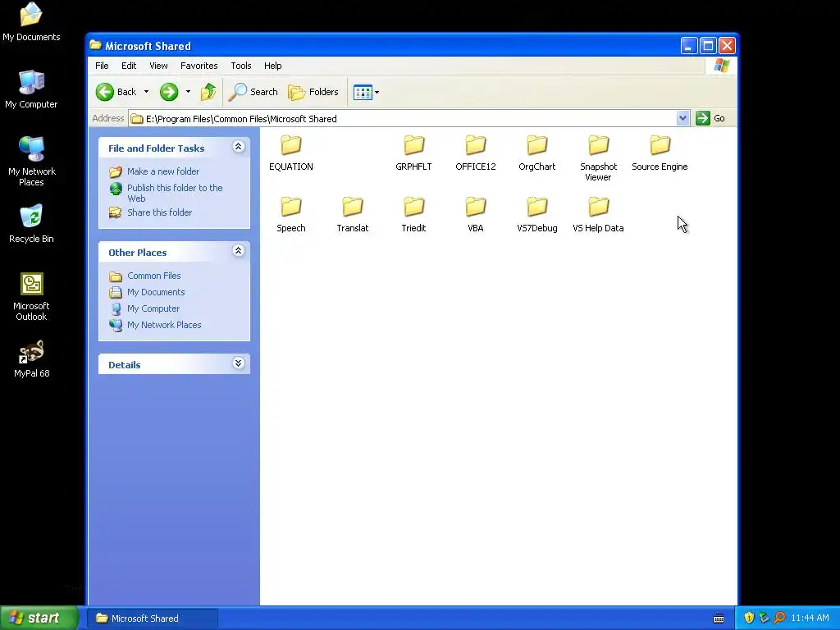This screenshot has height=630, width=840.
Task: Click Share this folder
Action: (x=159, y=212)
